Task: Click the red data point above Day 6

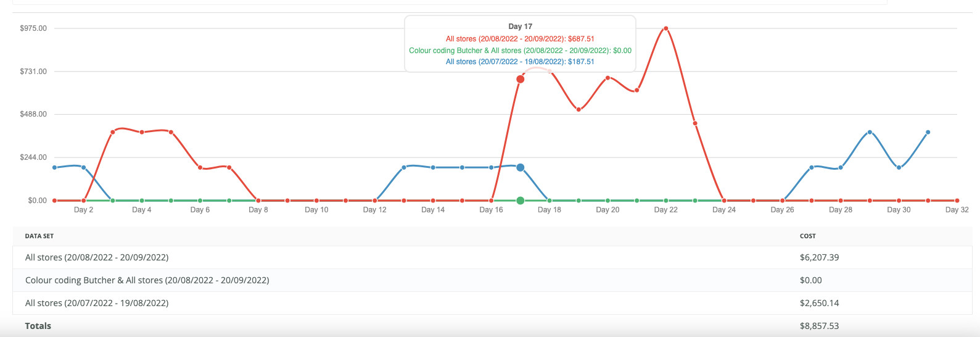Action: 200,167
